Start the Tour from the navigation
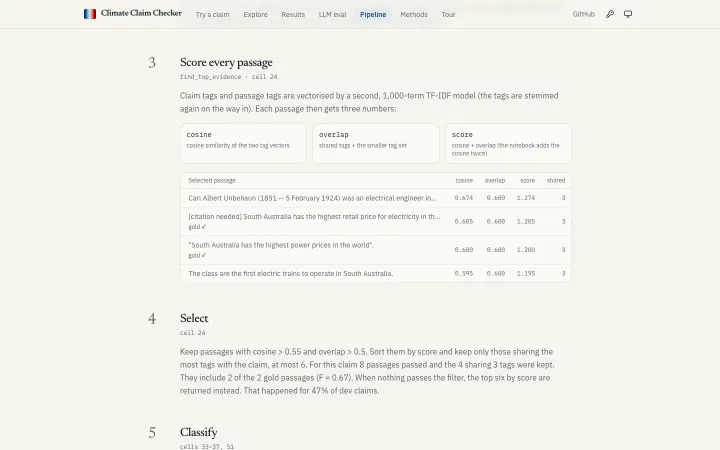 449,15
